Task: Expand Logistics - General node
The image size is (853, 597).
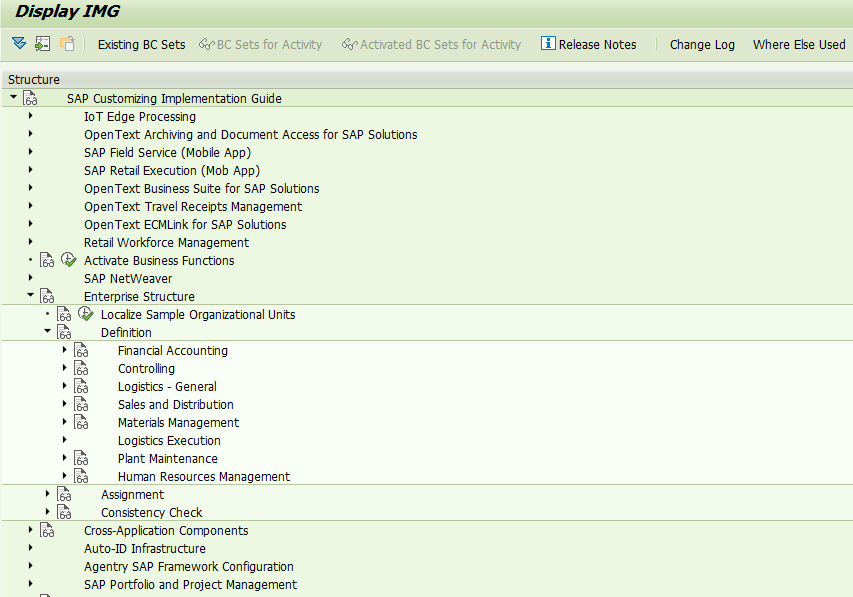Action: (64, 385)
